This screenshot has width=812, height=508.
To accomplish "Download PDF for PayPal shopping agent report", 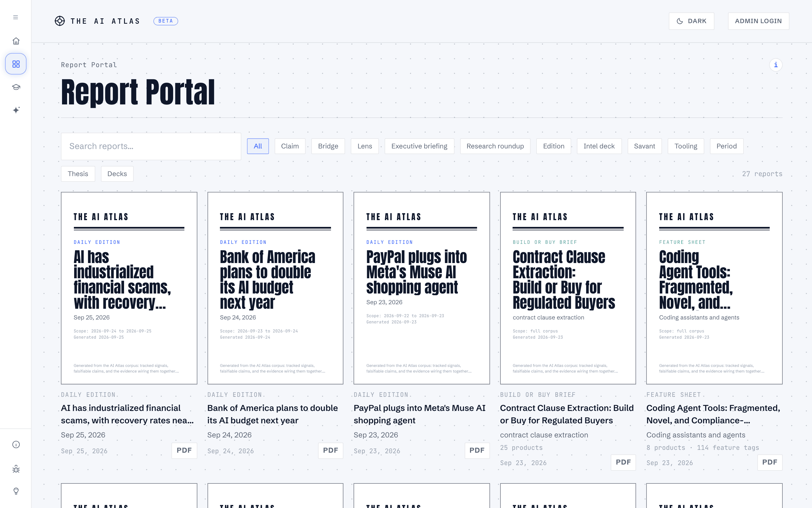I will [x=477, y=450].
